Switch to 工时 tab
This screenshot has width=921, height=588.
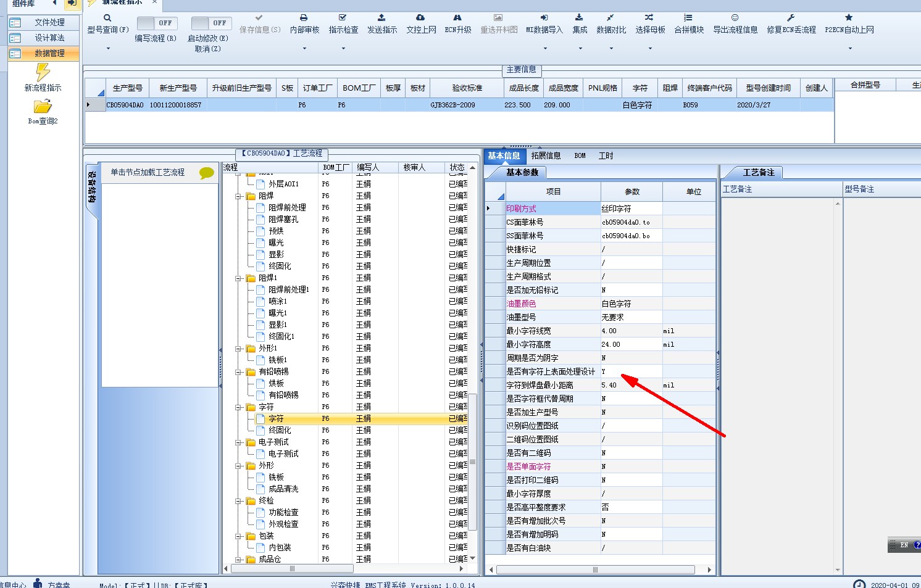[x=606, y=156]
